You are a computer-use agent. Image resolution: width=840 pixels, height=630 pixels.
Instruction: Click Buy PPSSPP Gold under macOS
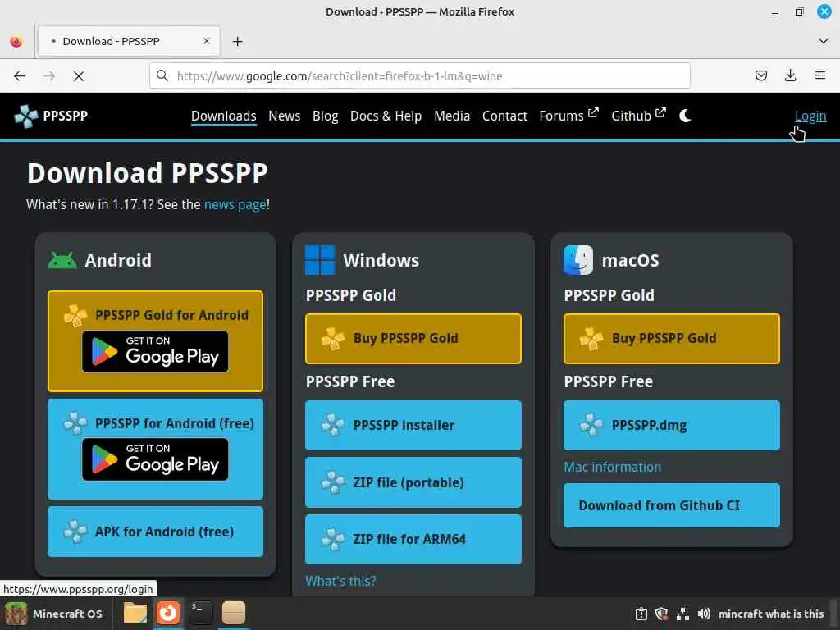click(x=671, y=339)
